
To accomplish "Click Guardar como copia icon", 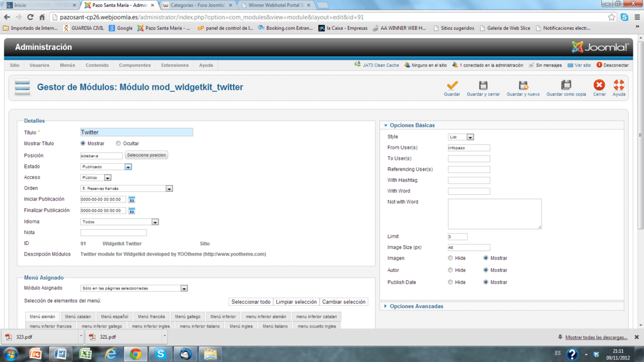I will tap(566, 85).
